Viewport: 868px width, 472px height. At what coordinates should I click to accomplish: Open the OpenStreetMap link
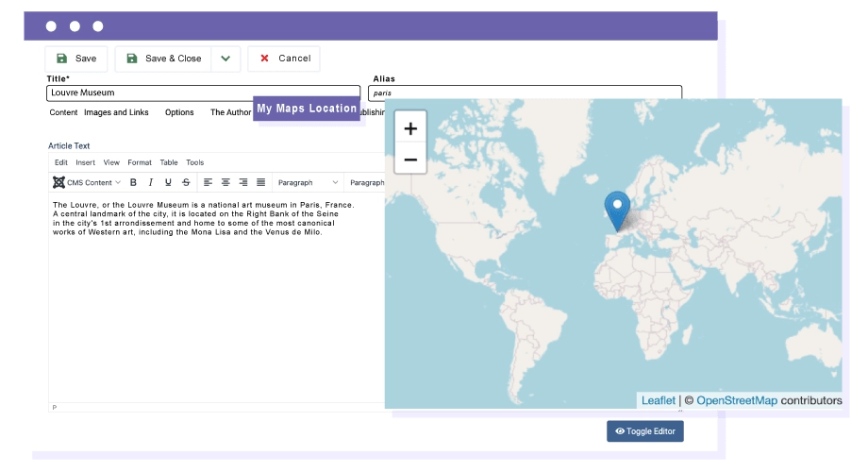(737, 400)
